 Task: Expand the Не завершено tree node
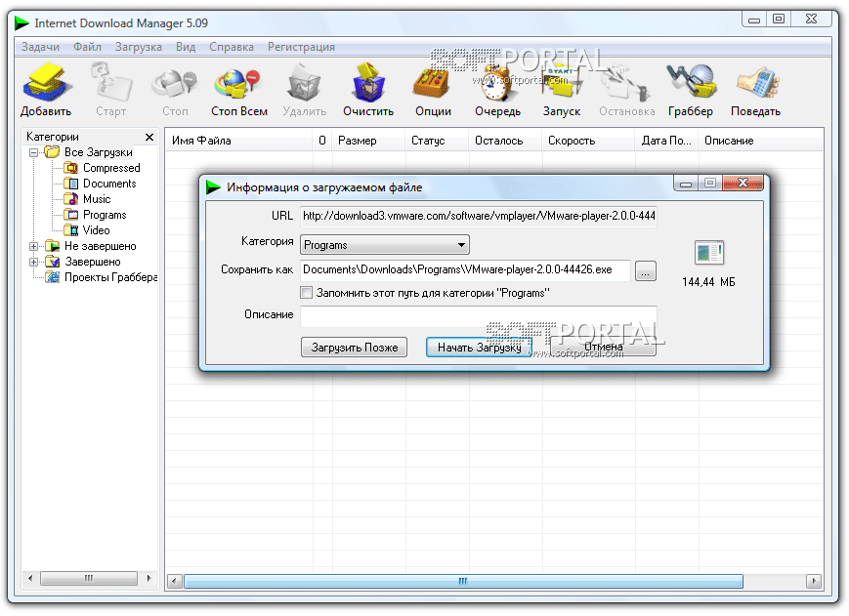(33, 246)
